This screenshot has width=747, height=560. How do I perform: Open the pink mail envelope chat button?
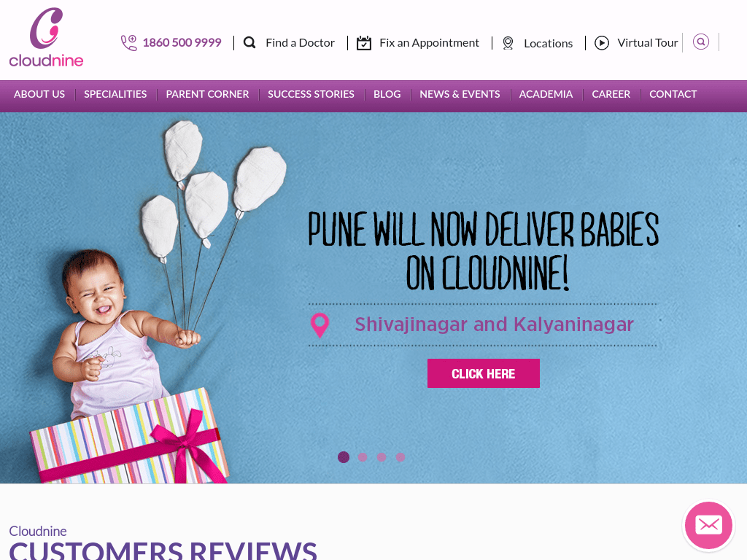point(708,525)
